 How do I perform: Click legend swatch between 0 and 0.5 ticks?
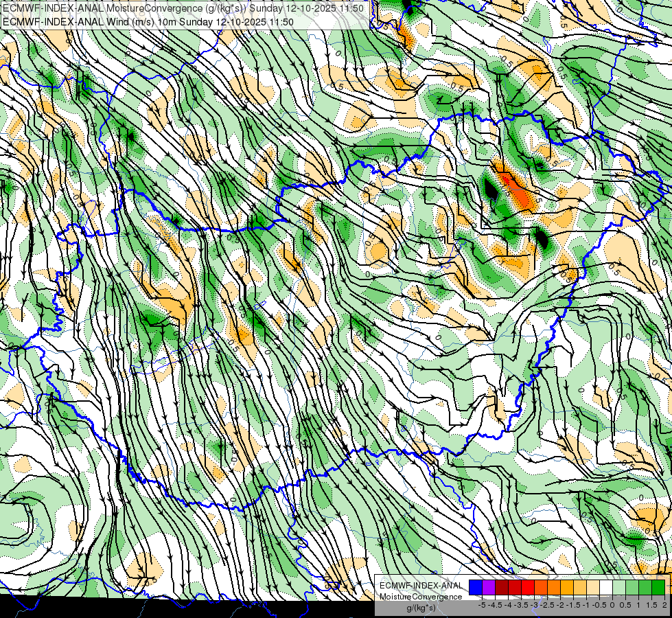pyautogui.click(x=619, y=588)
